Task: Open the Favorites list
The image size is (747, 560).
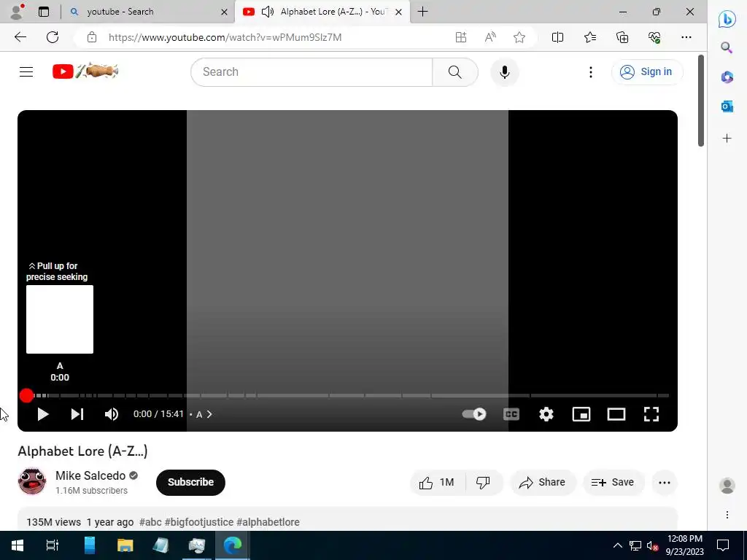Action: point(589,37)
